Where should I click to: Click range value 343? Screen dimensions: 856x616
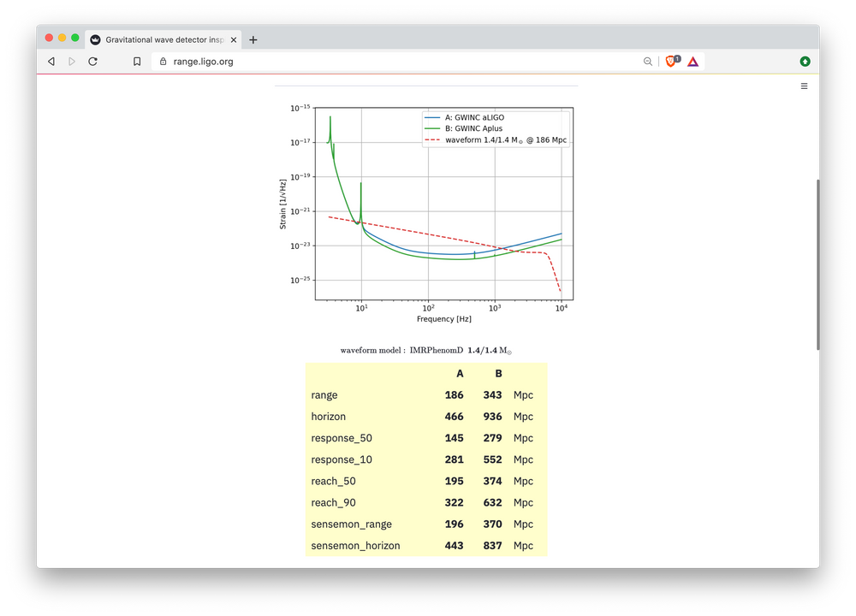[492, 395]
